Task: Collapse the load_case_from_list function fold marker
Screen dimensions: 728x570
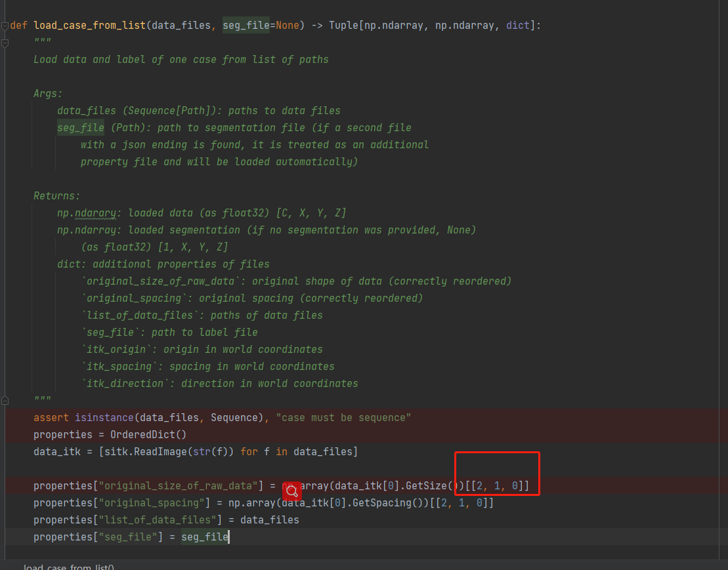Action: 5,25
